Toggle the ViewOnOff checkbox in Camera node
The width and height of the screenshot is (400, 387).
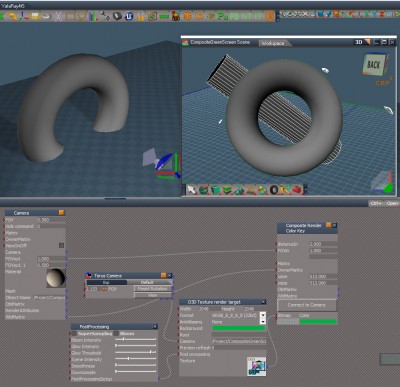61,245
